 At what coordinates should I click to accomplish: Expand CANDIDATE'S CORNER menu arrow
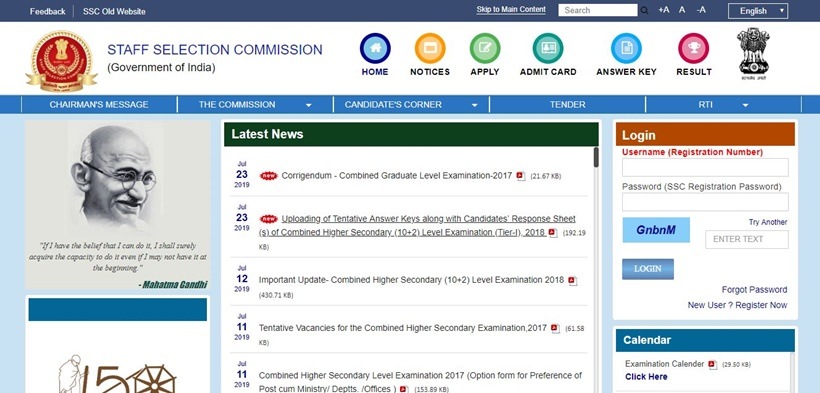(x=474, y=105)
